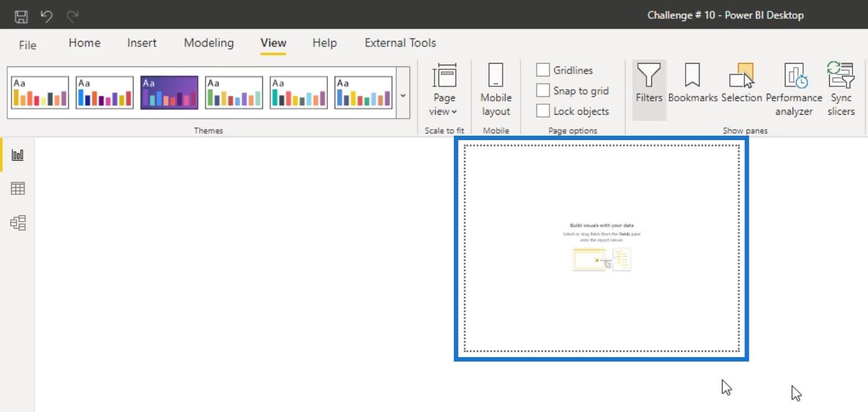Switch to External Tools tab
This screenshot has height=412, width=868.
coord(400,43)
